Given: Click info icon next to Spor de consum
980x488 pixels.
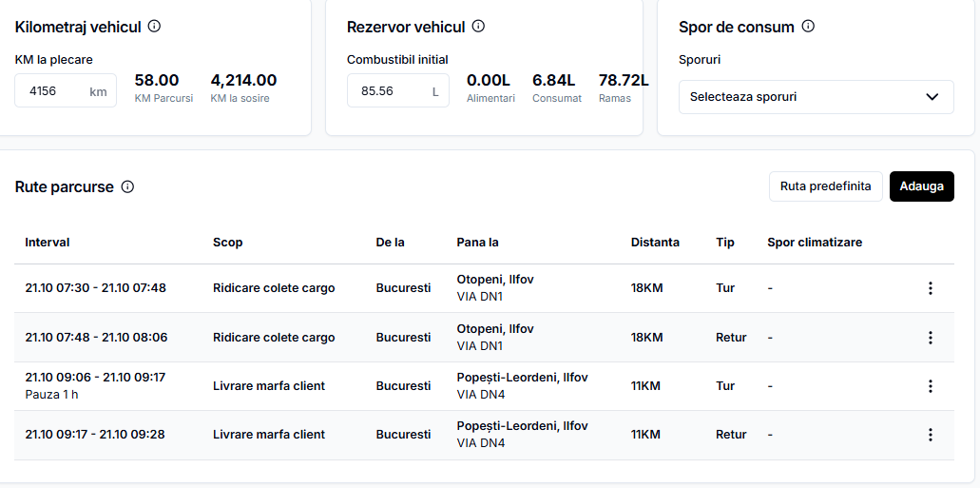Looking at the screenshot, I should (808, 27).
